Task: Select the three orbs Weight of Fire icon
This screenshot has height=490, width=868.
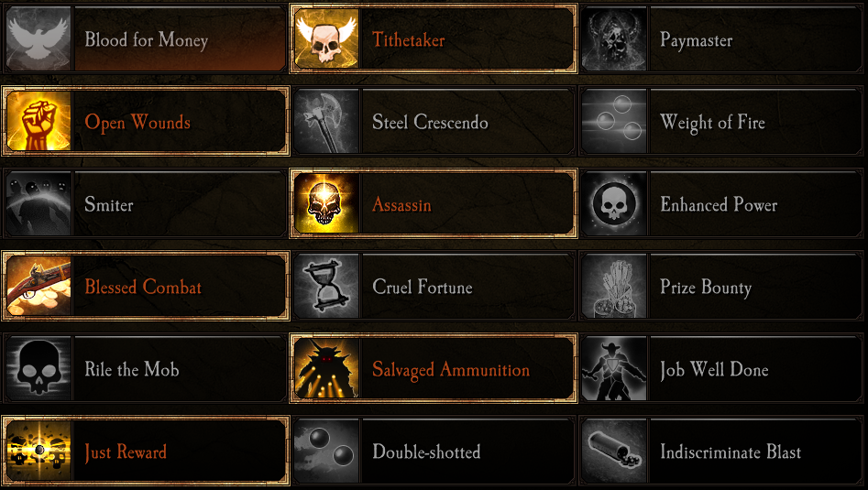Action: (614, 121)
